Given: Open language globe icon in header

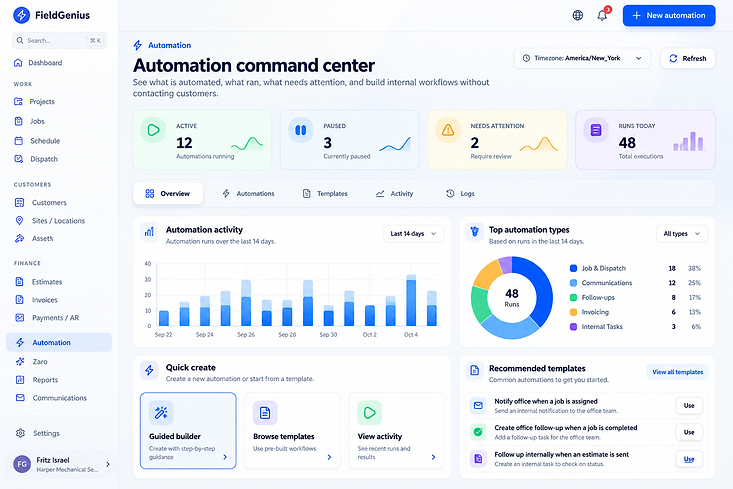Looking at the screenshot, I should [578, 15].
